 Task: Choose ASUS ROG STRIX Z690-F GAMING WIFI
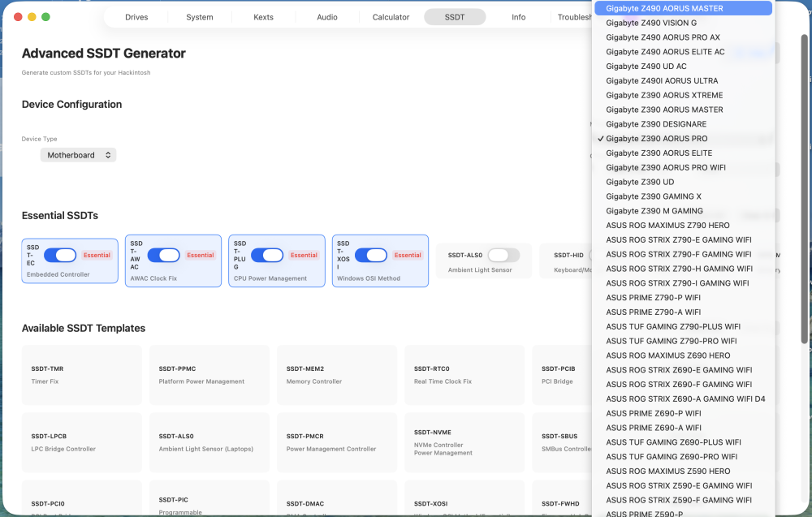(683, 385)
